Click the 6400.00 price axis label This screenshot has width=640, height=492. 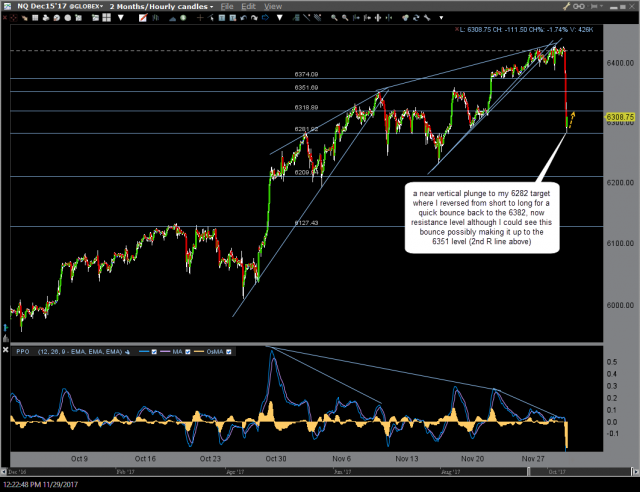click(620, 63)
